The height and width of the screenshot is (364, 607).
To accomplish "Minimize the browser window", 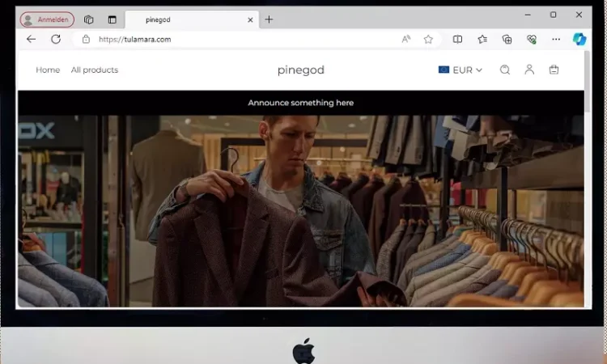I will (x=528, y=15).
